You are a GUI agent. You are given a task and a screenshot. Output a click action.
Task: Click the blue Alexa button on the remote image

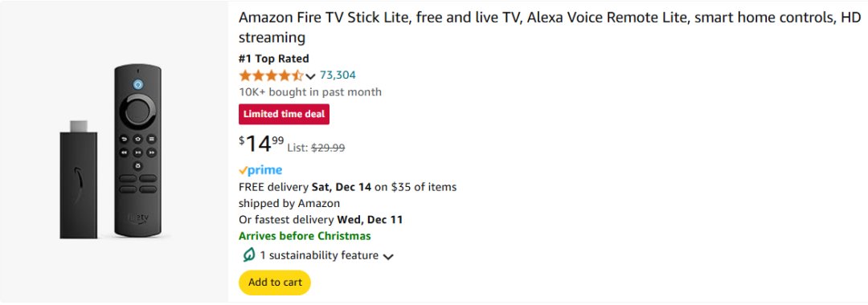(x=137, y=84)
